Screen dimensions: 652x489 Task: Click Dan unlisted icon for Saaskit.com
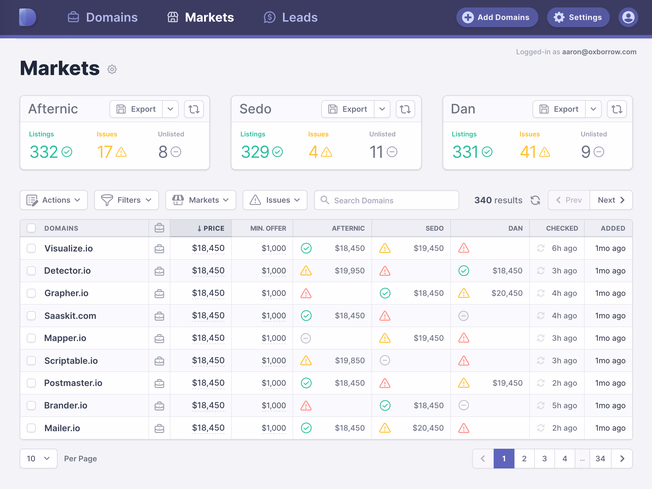[x=464, y=316]
